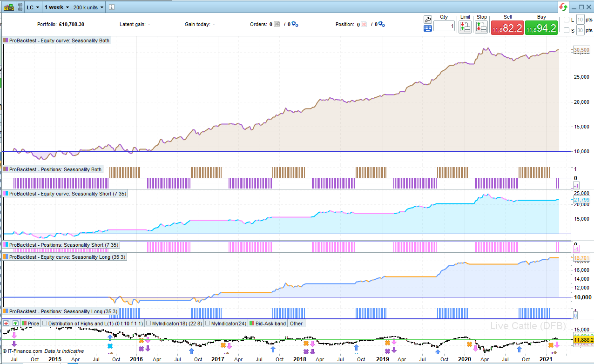594x364 pixels.
Task: Click the green up arrow panel icon
Action: pos(15,323)
